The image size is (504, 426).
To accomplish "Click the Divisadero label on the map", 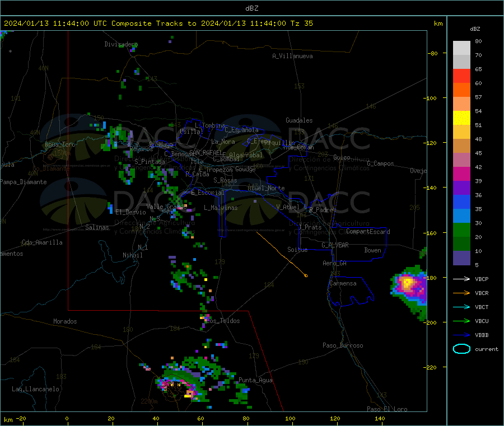I will pos(121,44).
